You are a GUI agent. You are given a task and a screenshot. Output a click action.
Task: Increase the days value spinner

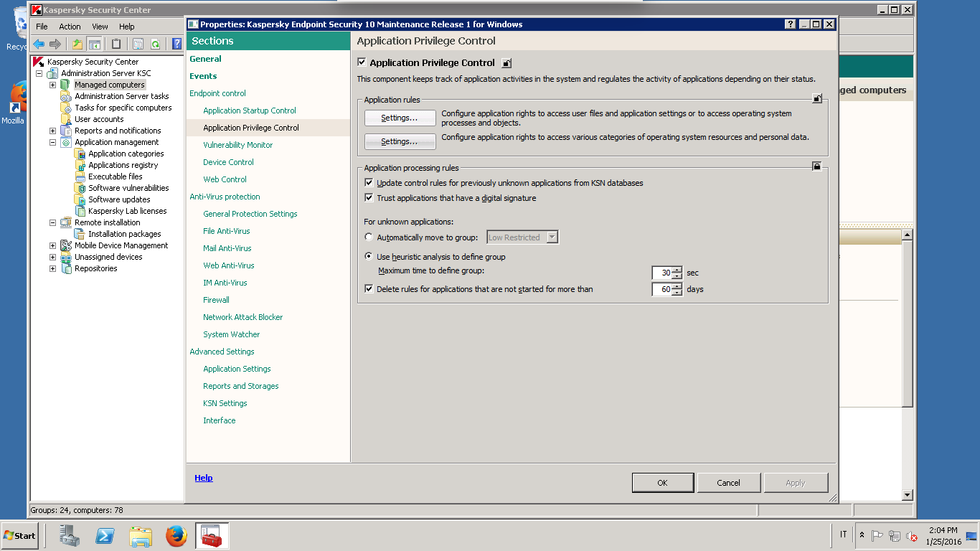[677, 286]
